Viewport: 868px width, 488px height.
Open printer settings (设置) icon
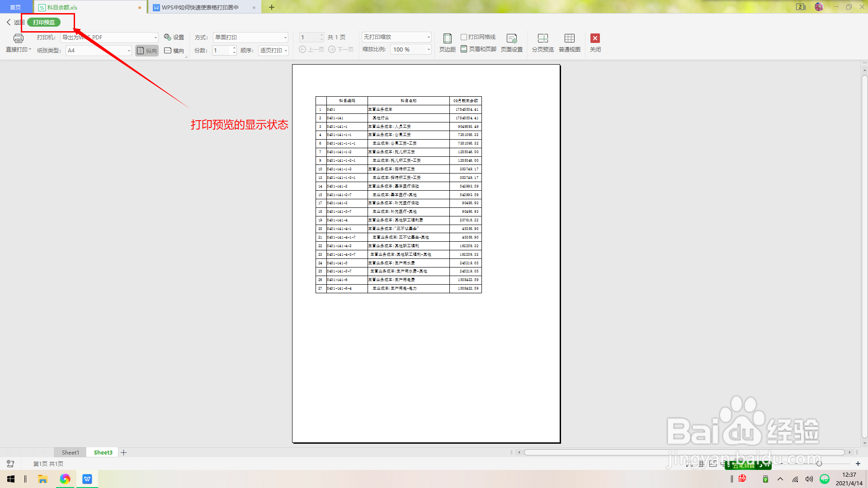point(174,38)
